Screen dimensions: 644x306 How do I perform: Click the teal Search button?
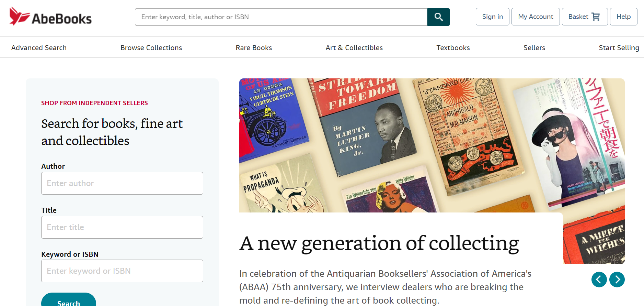click(x=69, y=300)
